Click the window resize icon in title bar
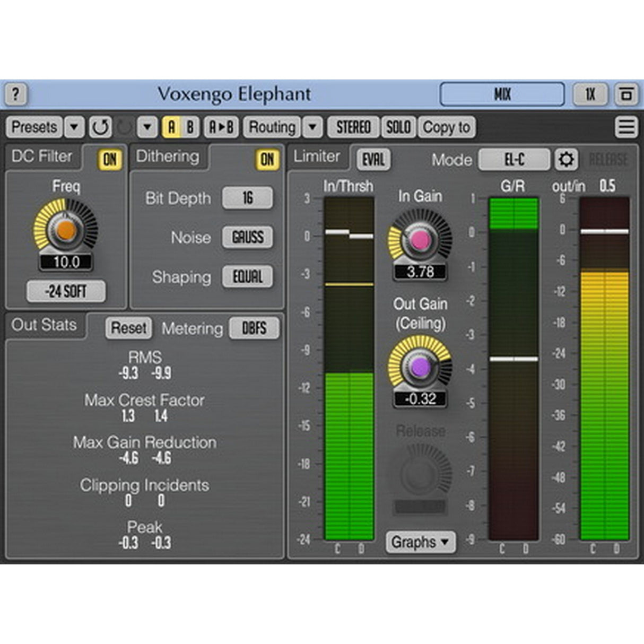 (625, 93)
